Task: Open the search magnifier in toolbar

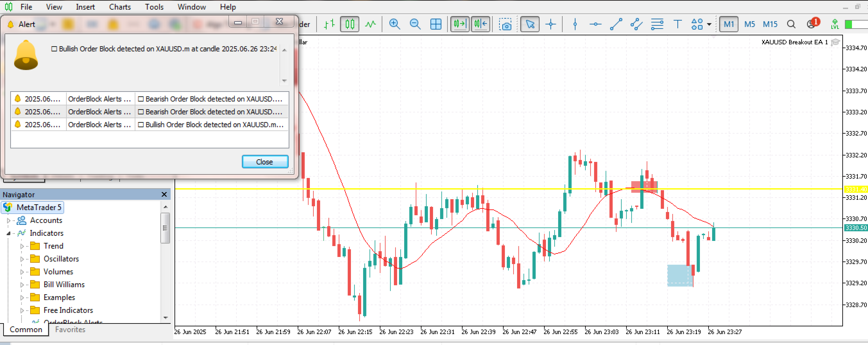Action: [x=791, y=24]
